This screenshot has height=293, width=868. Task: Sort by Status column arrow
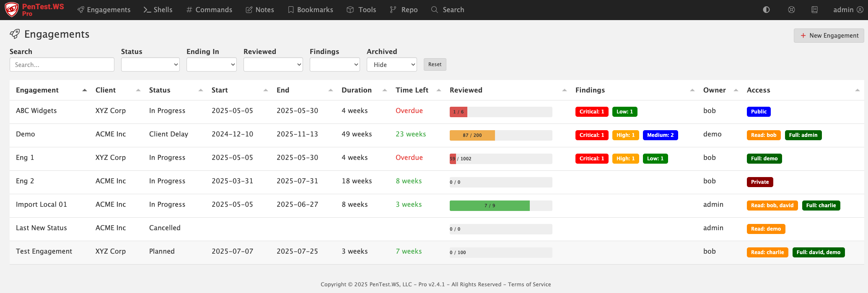[201, 90]
